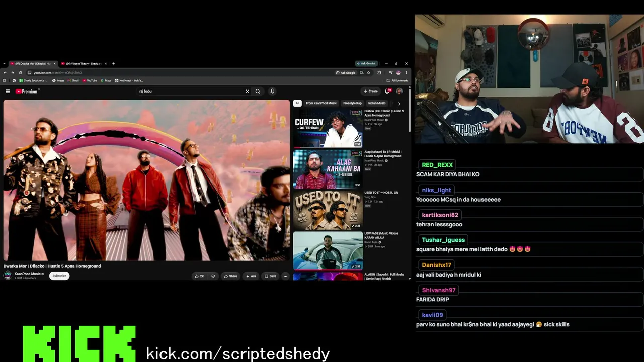The width and height of the screenshot is (644, 362).
Task: Start voice search with the microphone icon
Action: (272, 91)
